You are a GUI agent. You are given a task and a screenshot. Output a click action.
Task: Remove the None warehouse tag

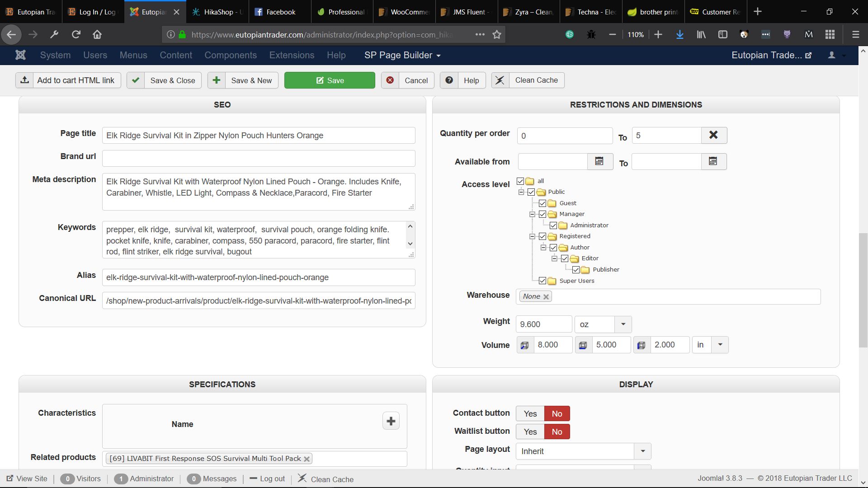pos(546,297)
